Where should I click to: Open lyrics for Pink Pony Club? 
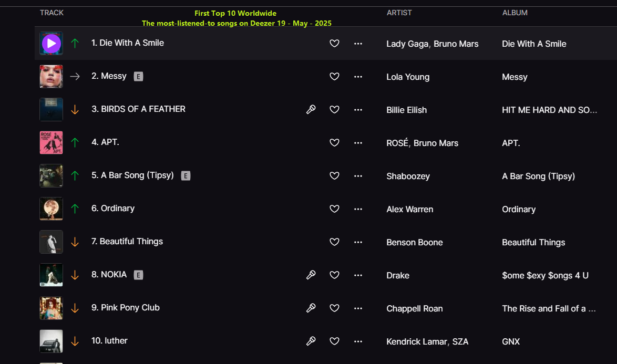pos(311,308)
